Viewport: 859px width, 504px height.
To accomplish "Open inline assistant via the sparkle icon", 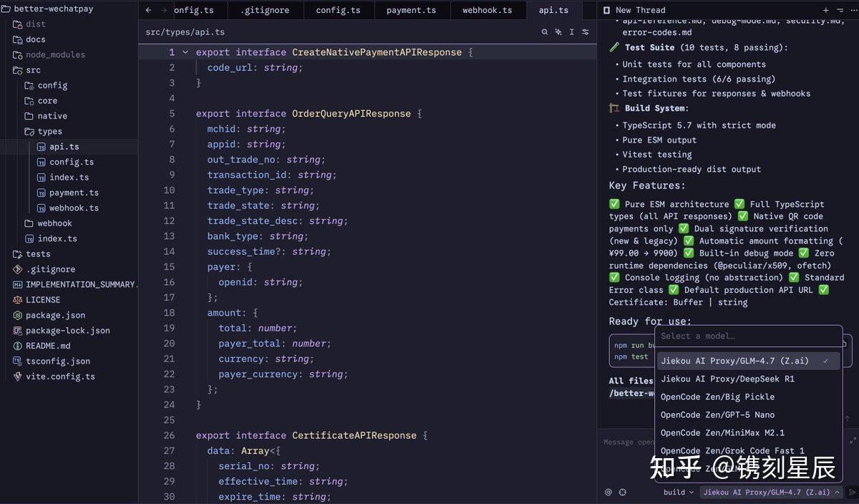I will 558,32.
